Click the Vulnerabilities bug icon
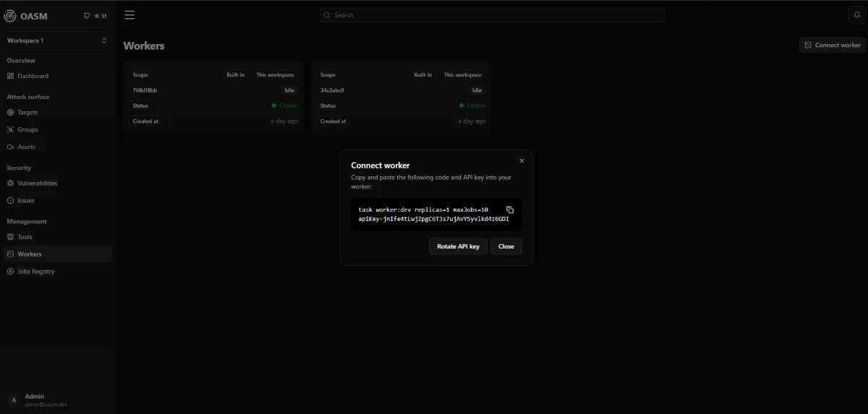The height and width of the screenshot is (414, 868). click(11, 183)
